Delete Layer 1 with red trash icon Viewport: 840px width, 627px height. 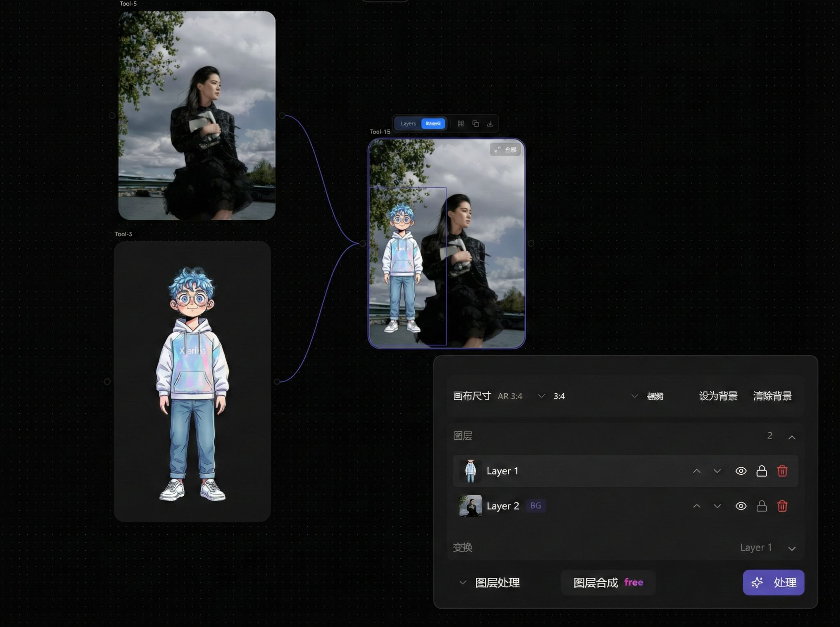tap(782, 471)
